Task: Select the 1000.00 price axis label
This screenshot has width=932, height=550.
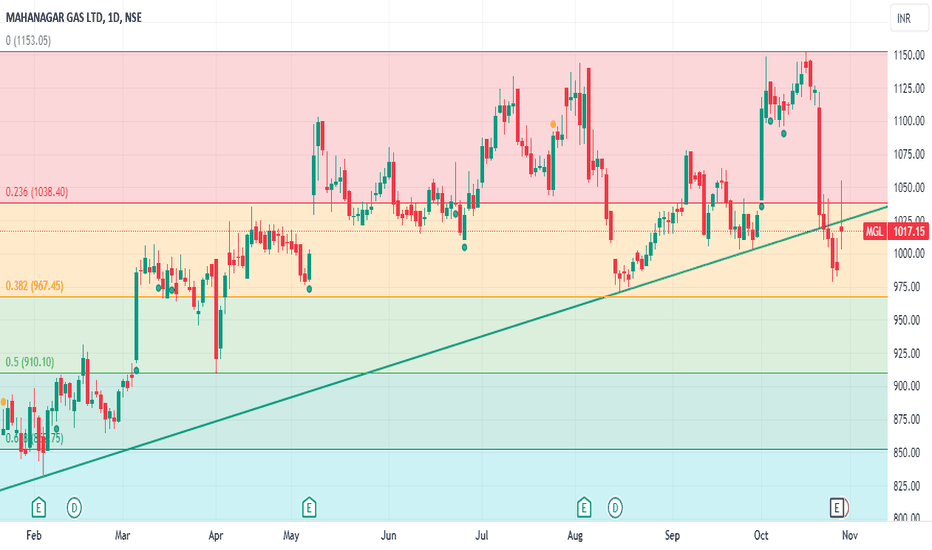Action: tap(909, 253)
